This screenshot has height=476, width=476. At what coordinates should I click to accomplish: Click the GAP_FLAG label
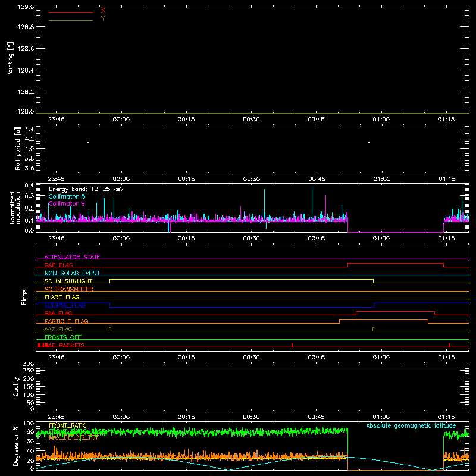click(58, 265)
